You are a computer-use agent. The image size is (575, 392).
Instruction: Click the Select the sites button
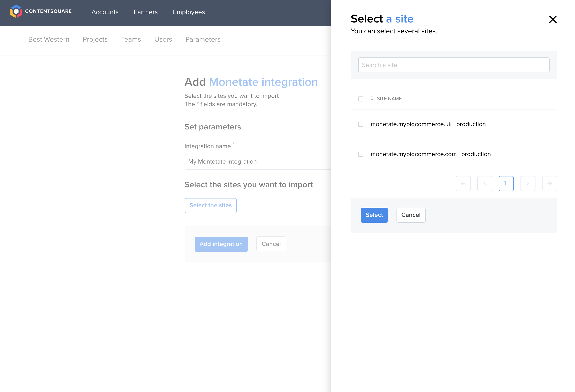(x=211, y=205)
